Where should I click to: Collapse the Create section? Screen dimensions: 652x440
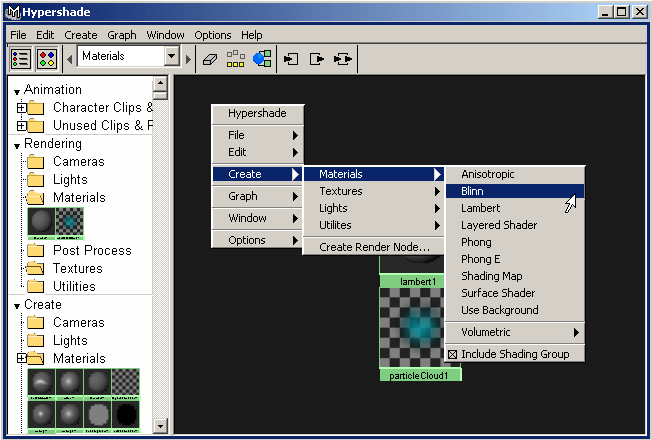[x=17, y=306]
